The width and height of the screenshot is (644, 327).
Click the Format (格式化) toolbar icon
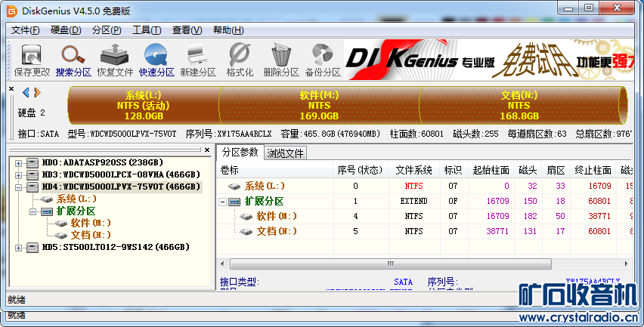[240, 60]
